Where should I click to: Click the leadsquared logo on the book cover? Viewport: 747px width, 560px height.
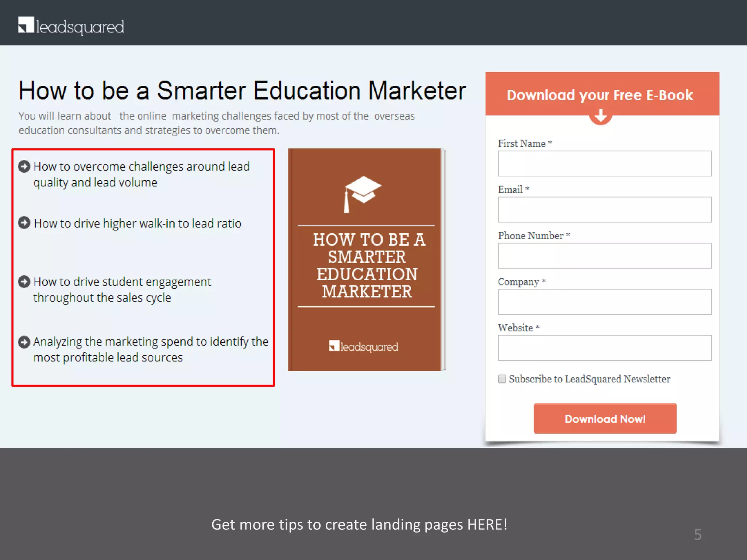point(363,346)
